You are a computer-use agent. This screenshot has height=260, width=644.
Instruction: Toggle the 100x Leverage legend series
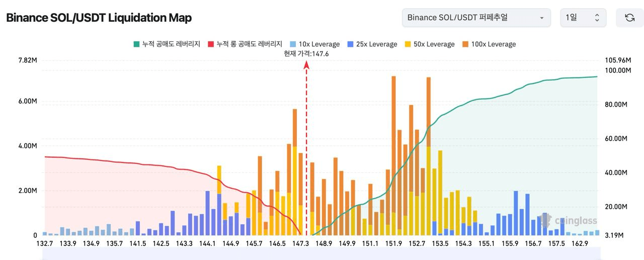pos(490,44)
